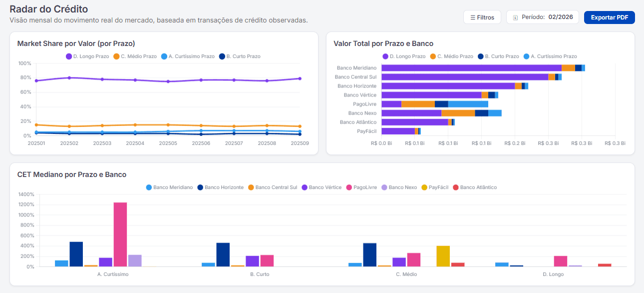
Task: Click the red Banco Atlântico bar in D. Longo
Action: click(x=605, y=265)
